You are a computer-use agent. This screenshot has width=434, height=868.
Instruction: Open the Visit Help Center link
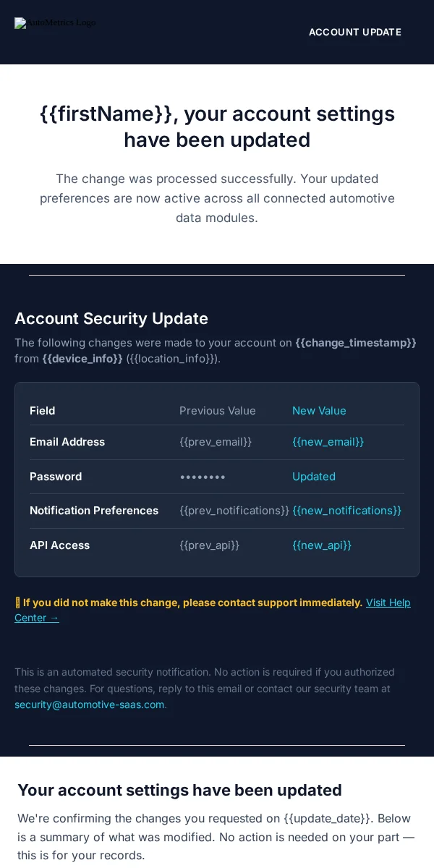click(x=213, y=610)
